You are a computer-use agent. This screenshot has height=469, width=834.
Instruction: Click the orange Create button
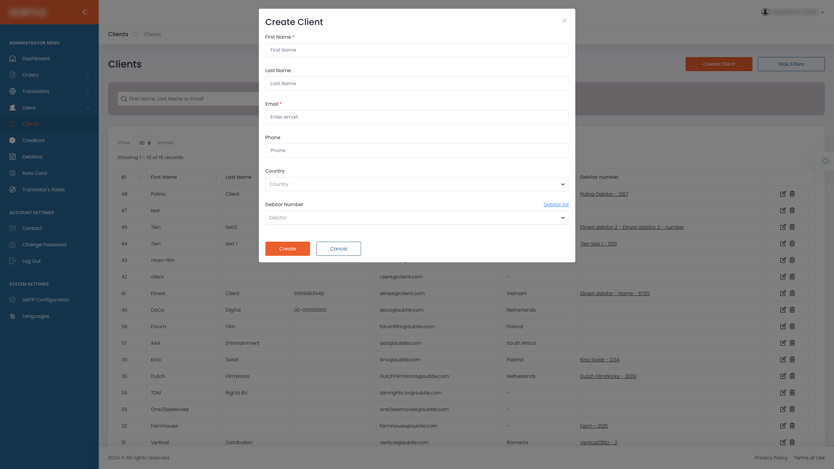point(287,249)
